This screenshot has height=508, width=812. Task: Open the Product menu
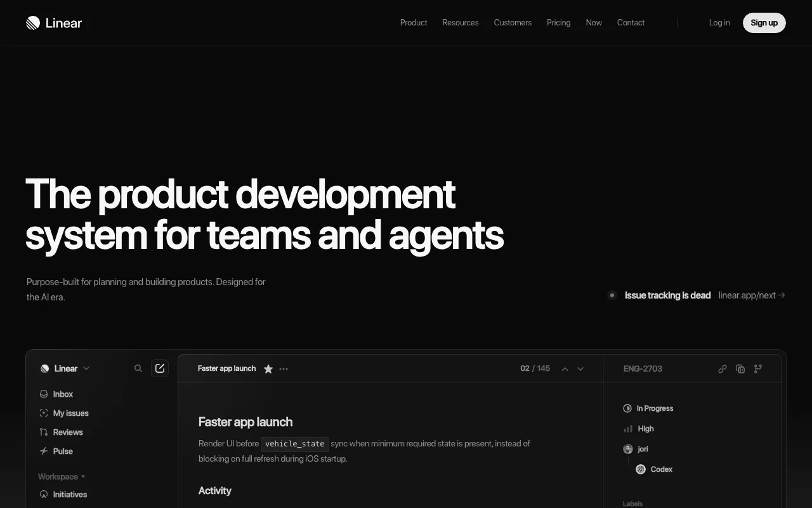click(414, 23)
